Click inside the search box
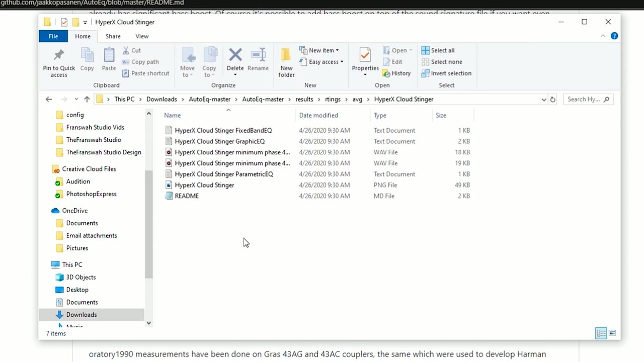Viewport: 644px width, 362px height. pyautogui.click(x=584, y=99)
